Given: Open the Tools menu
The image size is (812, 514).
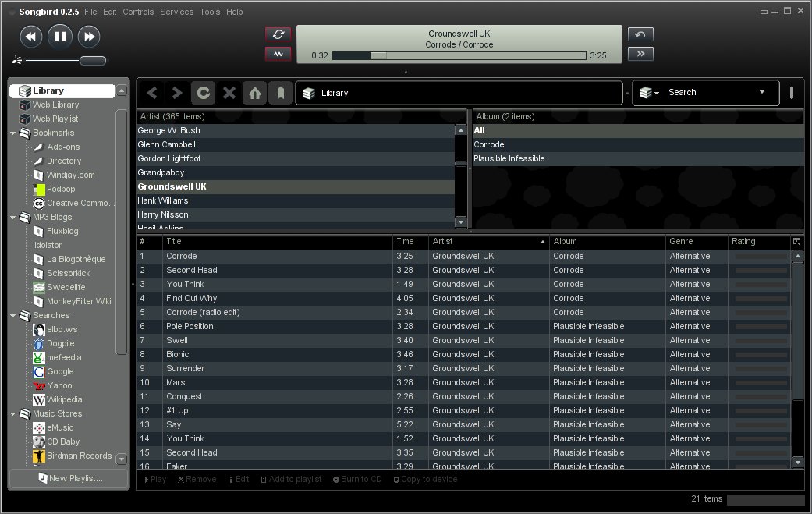Looking at the screenshot, I should tap(211, 12).
